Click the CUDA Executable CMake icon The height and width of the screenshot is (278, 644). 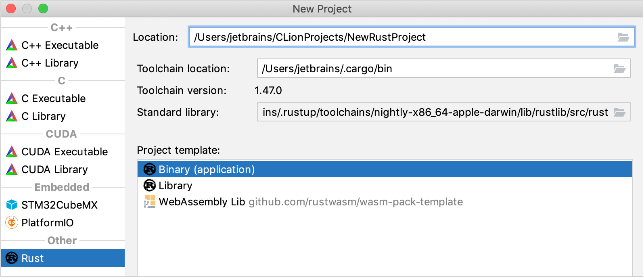click(x=12, y=152)
